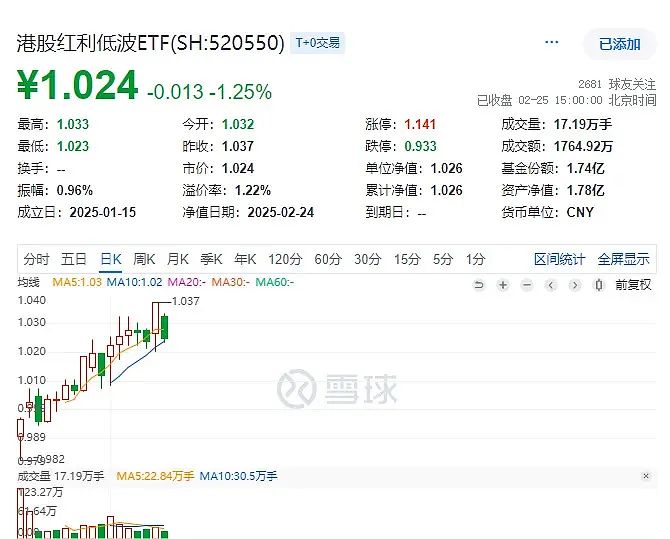The width and height of the screenshot is (670, 539).
Task: Zoom in the chart with plus icon
Action: 503,285
